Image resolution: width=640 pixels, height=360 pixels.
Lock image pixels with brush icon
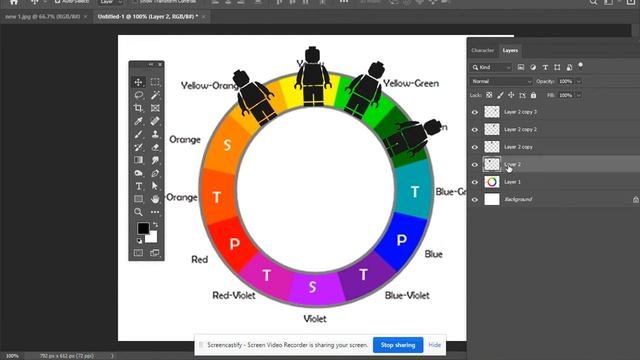pos(500,95)
